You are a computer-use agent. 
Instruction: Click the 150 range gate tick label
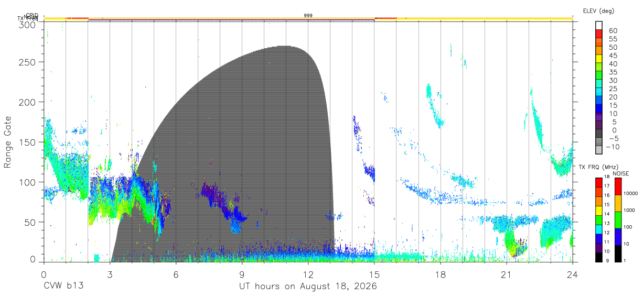pos(27,142)
